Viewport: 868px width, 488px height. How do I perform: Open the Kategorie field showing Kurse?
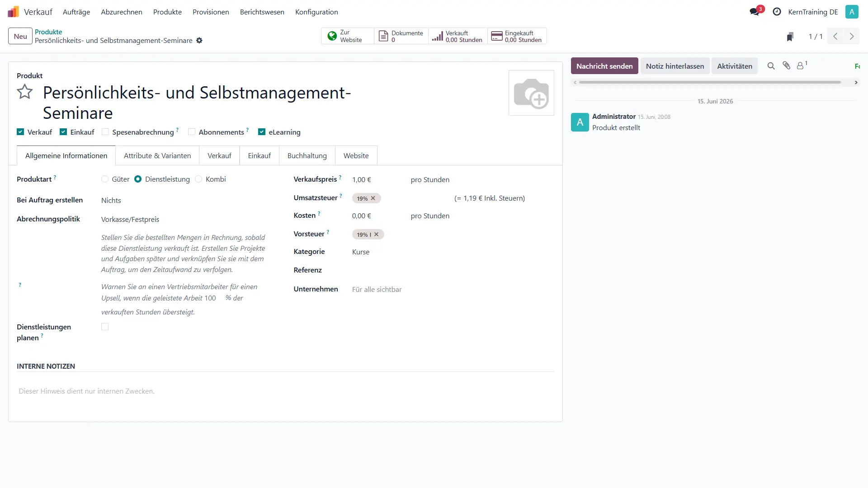(x=452, y=252)
